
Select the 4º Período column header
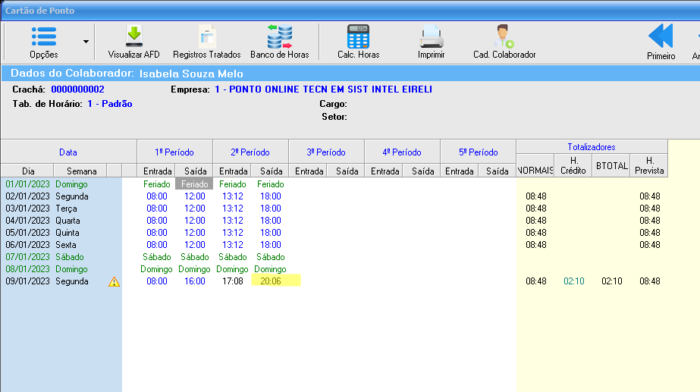tap(402, 152)
